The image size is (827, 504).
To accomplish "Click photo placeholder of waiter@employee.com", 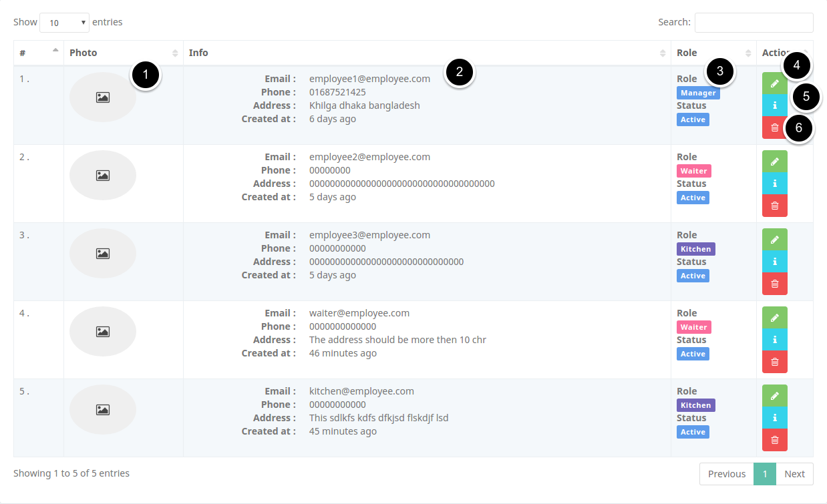I will pyautogui.click(x=103, y=332).
